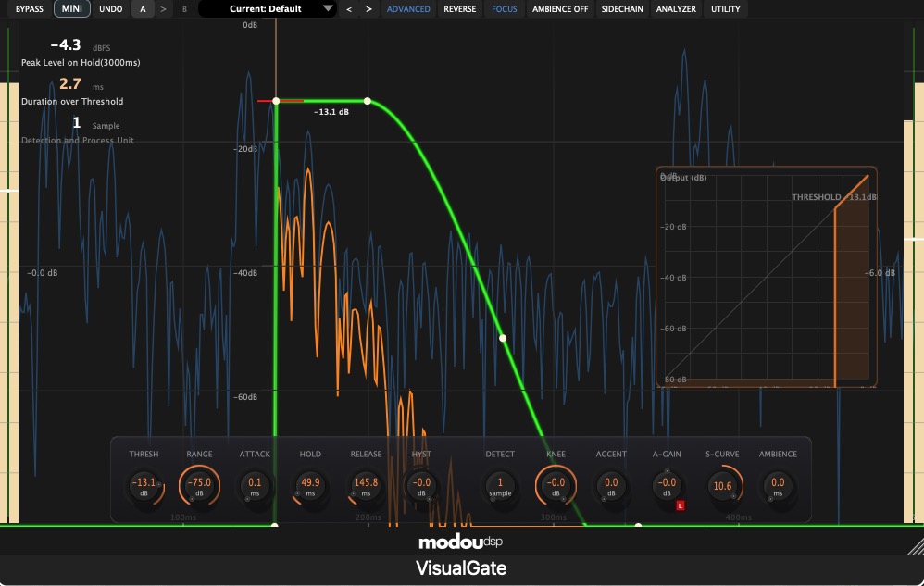Click the envelope base point below the attack line
The image size is (924, 586).
coord(275,524)
